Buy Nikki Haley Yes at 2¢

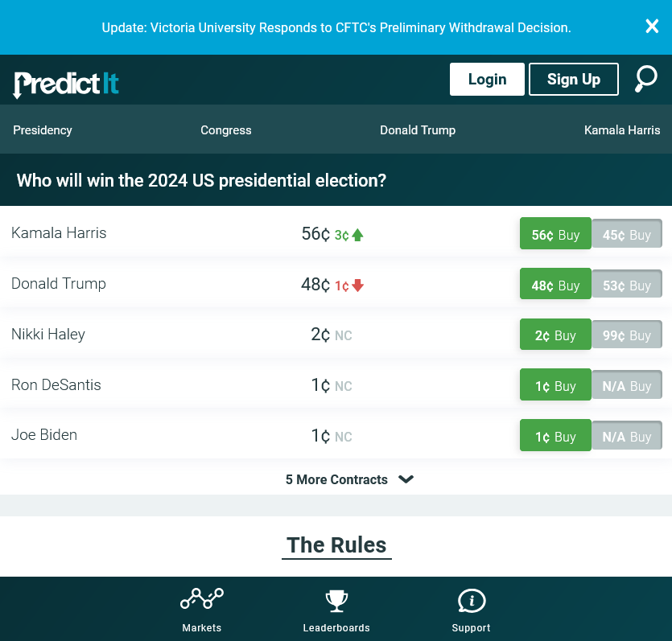pos(555,335)
